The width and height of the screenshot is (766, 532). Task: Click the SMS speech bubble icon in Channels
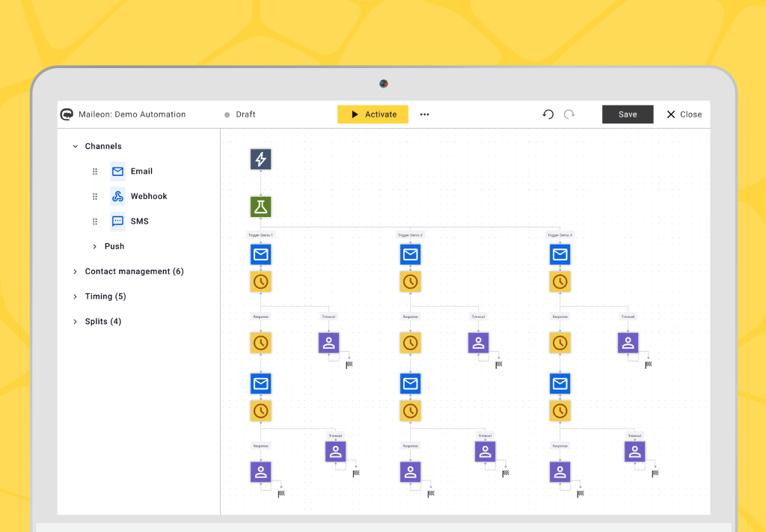(117, 221)
